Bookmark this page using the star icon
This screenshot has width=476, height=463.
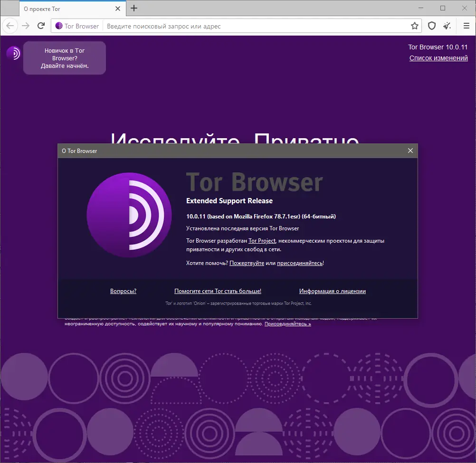coord(414,26)
